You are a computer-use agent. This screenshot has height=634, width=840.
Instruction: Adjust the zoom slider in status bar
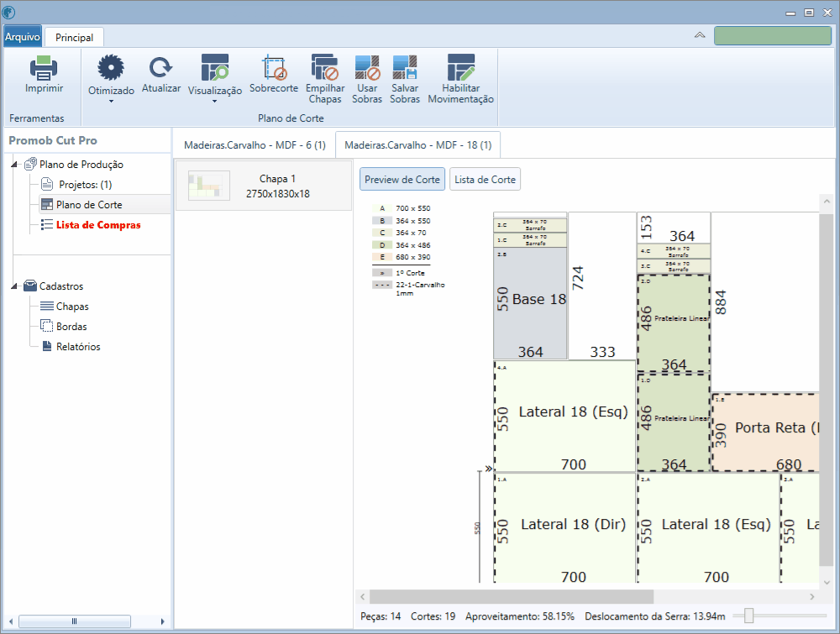[749, 616]
